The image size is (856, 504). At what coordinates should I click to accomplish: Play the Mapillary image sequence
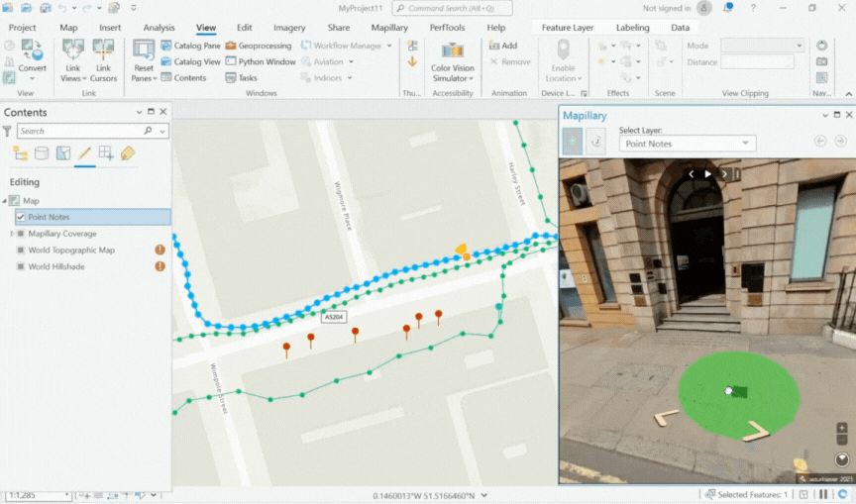click(x=708, y=174)
